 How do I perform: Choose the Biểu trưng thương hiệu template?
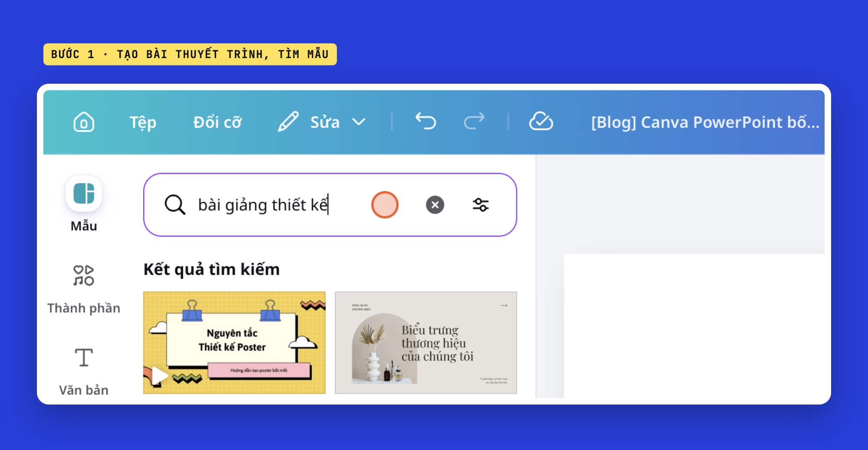[x=426, y=342]
